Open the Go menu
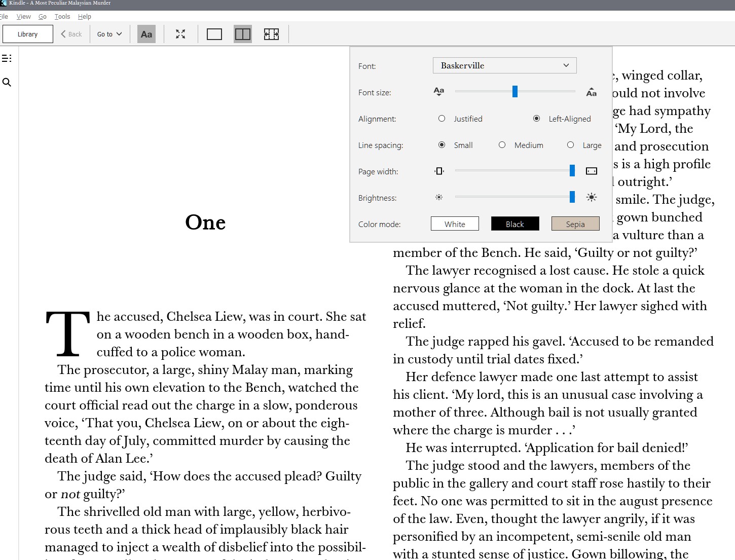This screenshot has height=560, width=735. click(43, 17)
